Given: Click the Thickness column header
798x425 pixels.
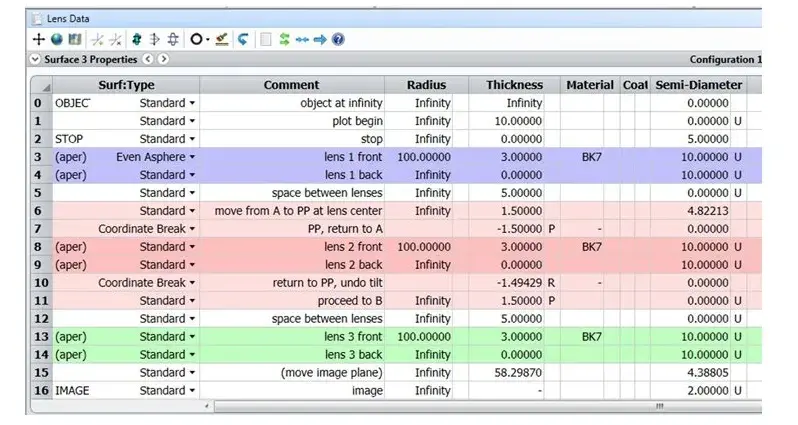Looking at the screenshot, I should [514, 85].
